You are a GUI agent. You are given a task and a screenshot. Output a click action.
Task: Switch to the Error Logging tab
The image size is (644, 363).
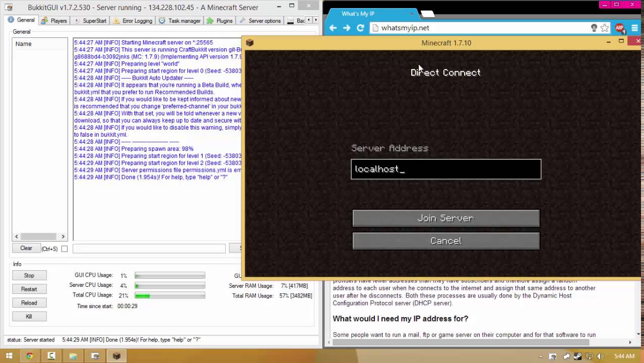[x=133, y=21]
